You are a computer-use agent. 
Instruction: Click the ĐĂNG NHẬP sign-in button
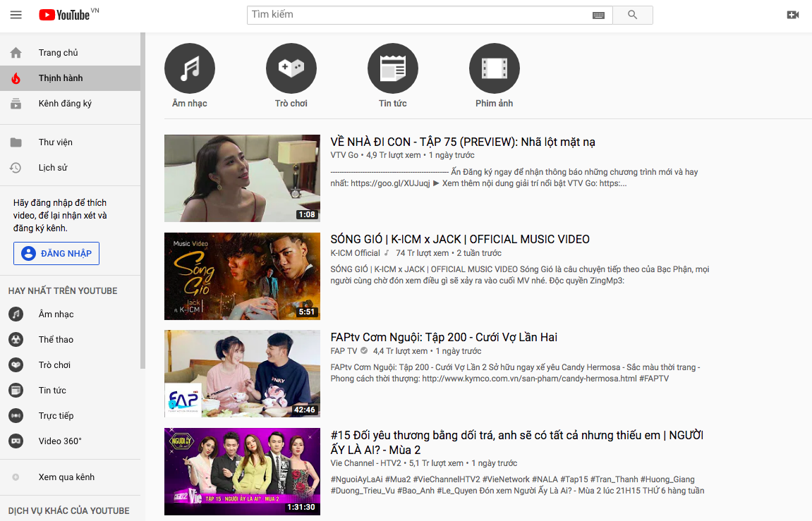[56, 254]
